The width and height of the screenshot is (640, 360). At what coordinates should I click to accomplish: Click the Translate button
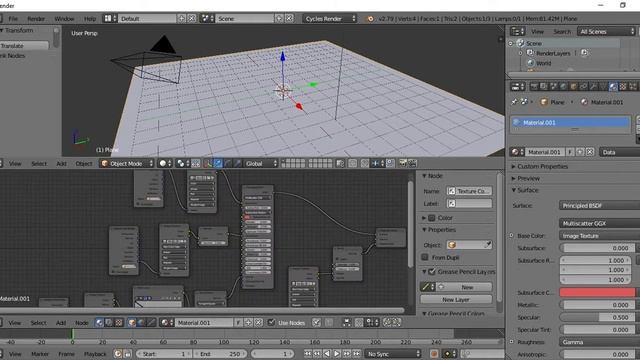(24, 46)
